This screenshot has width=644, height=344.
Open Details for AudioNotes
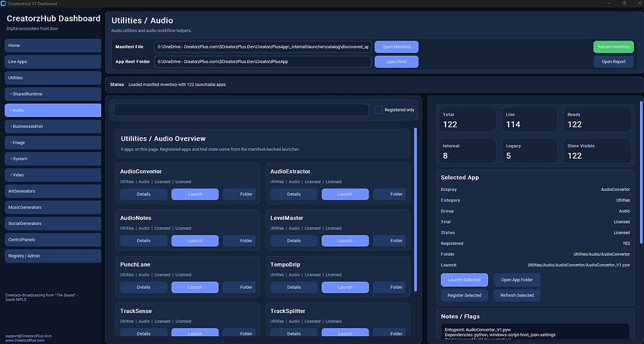[143, 240]
